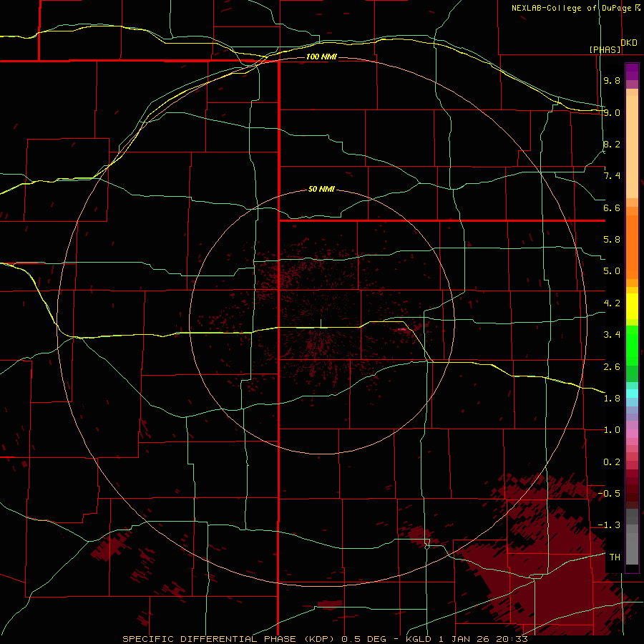The width and height of the screenshot is (644, 644).
Task: Click the KGLD station ID in the caption
Action: point(419,639)
